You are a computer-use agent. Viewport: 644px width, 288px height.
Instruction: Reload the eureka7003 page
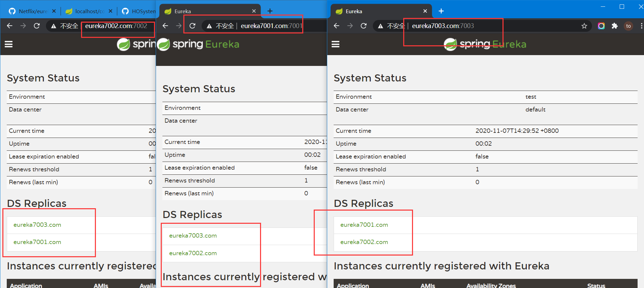364,26
